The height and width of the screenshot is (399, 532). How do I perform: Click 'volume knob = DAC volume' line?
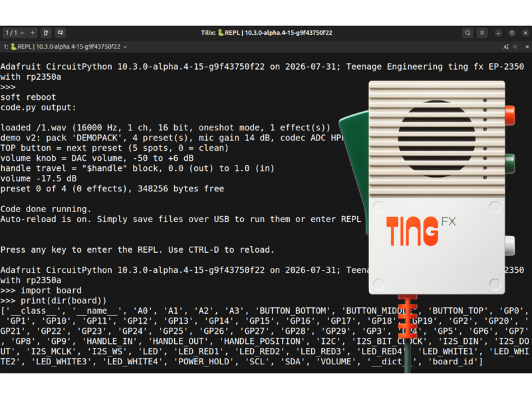(x=96, y=158)
